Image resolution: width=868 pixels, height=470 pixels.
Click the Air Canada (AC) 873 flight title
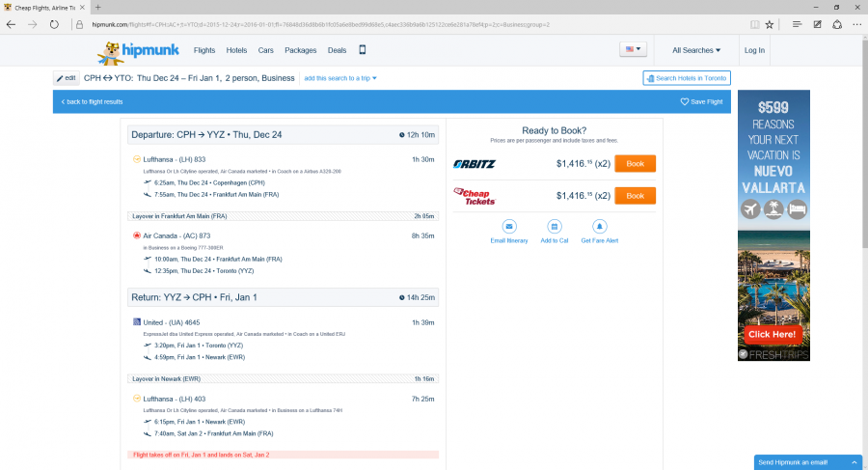176,235
